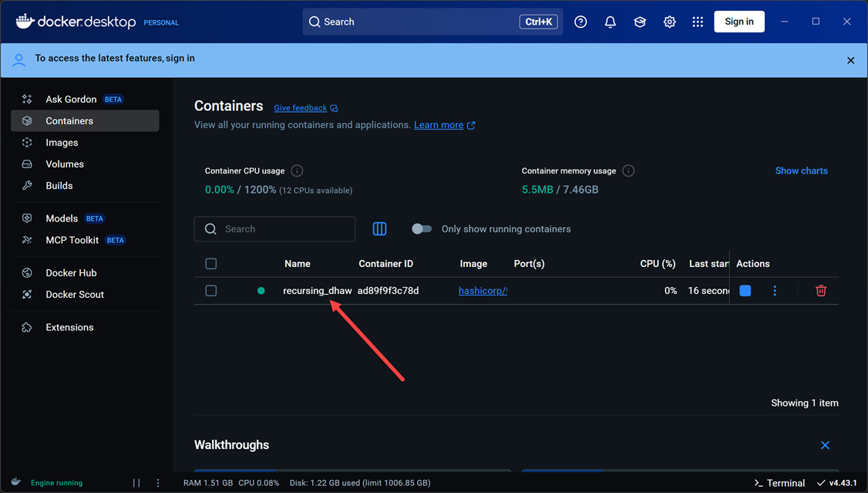Open Docker Hub in sidebar

pos(85,272)
